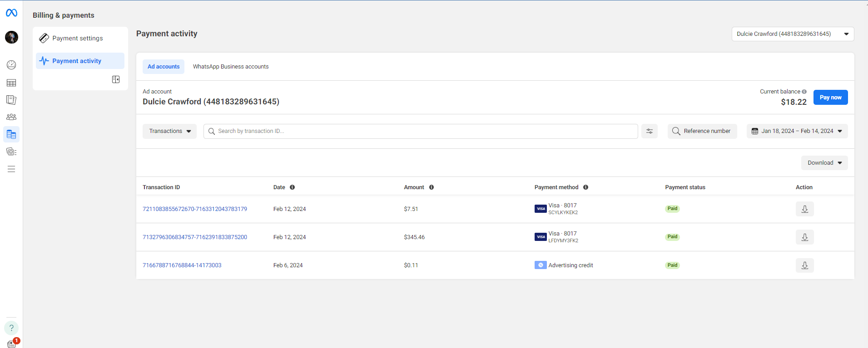The width and height of the screenshot is (868, 348).
Task: Expand the Transactions dropdown
Action: click(169, 131)
